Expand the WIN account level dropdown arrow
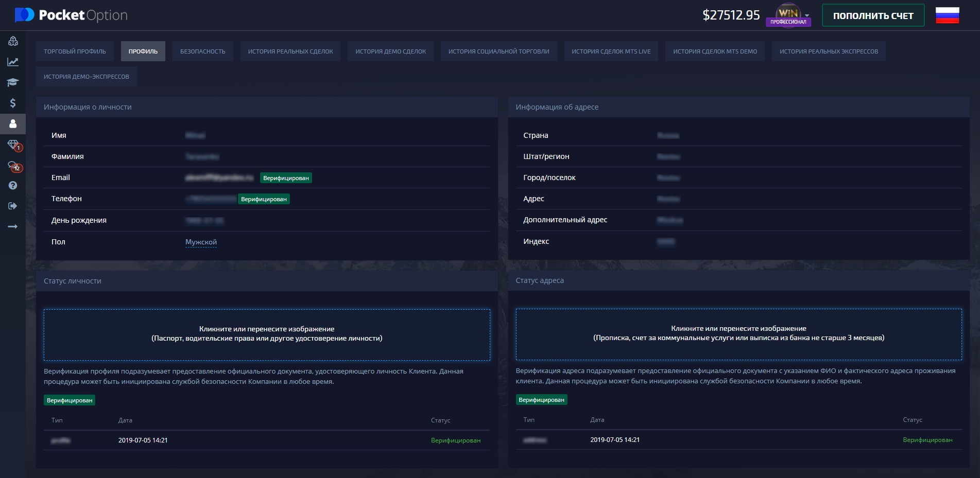 [807, 15]
